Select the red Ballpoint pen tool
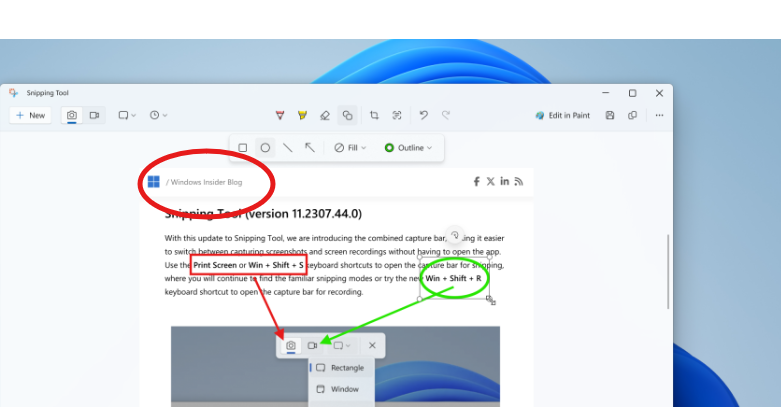 [280, 115]
